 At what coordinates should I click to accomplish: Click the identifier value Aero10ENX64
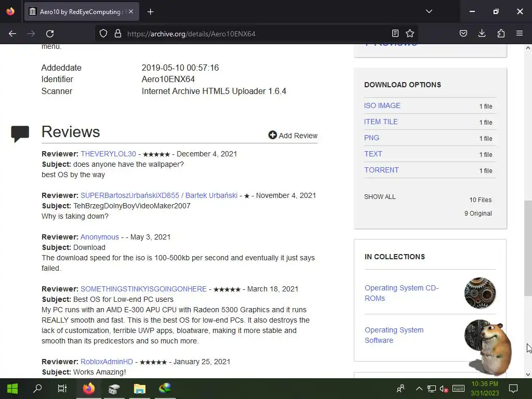point(168,79)
